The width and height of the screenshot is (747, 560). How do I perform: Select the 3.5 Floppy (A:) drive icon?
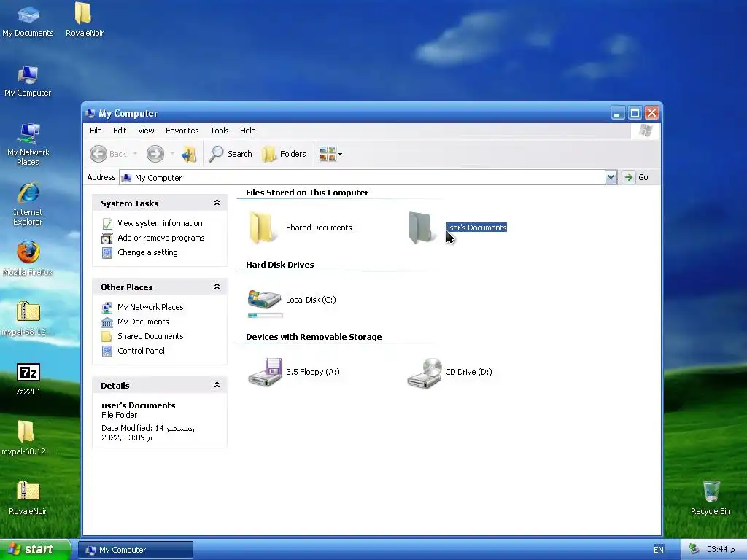pos(266,372)
